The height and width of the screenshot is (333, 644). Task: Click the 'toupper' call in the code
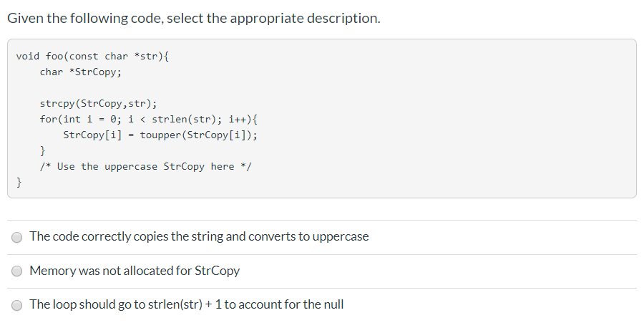tap(160, 135)
